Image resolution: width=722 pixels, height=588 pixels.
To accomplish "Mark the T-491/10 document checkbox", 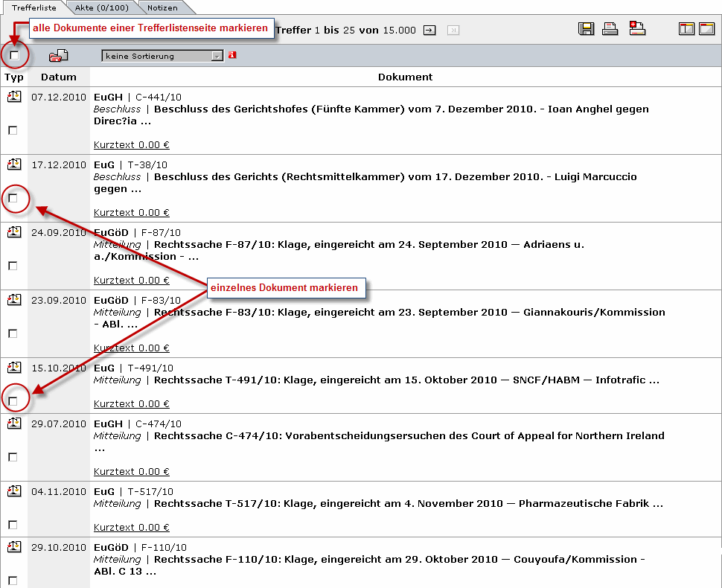I will point(13,401).
